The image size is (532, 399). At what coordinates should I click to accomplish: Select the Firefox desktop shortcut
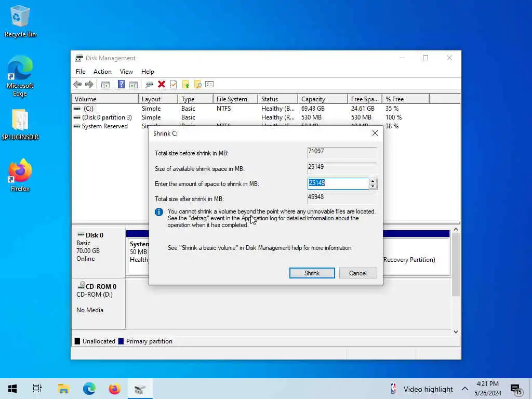point(20,175)
